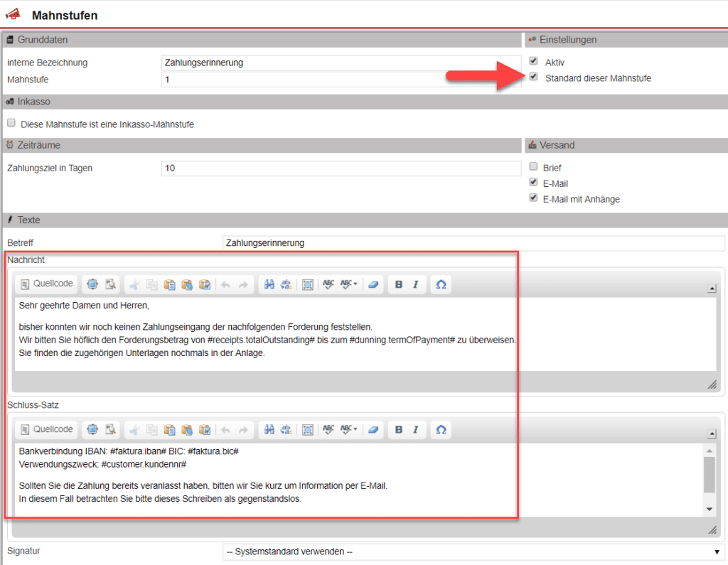This screenshot has height=565, width=728.
Task: Click the Undo arrow in the Schluss-Satz toolbar
Action: pyautogui.click(x=226, y=429)
